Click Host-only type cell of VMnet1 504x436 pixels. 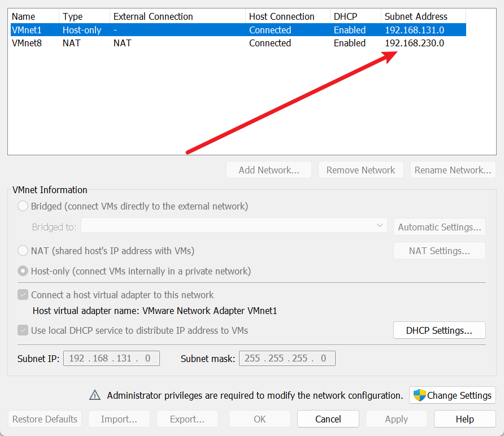82,30
